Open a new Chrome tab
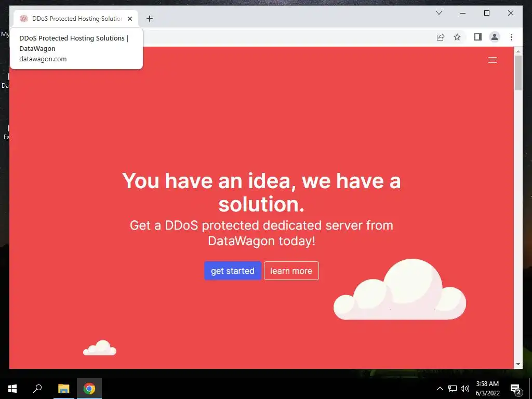Image resolution: width=532 pixels, height=399 pixels. click(x=149, y=19)
